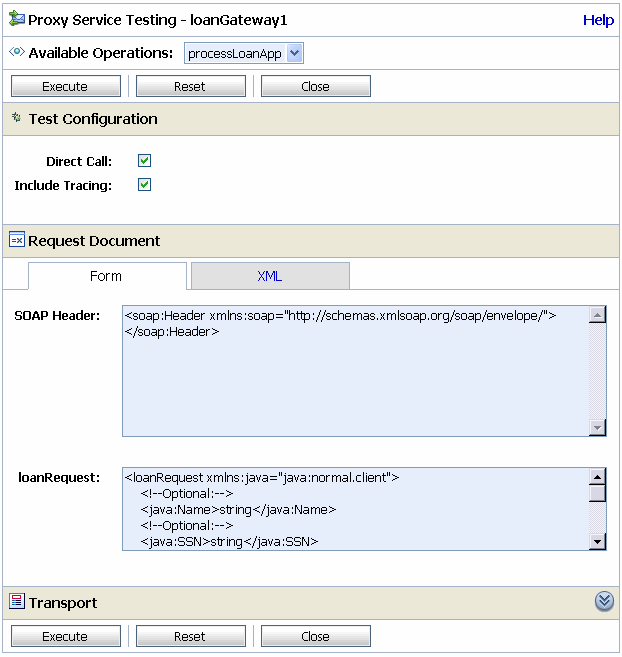This screenshot has width=622, height=657.
Task: Click SOAP Header scrollbar down arrow
Action: coord(597,428)
